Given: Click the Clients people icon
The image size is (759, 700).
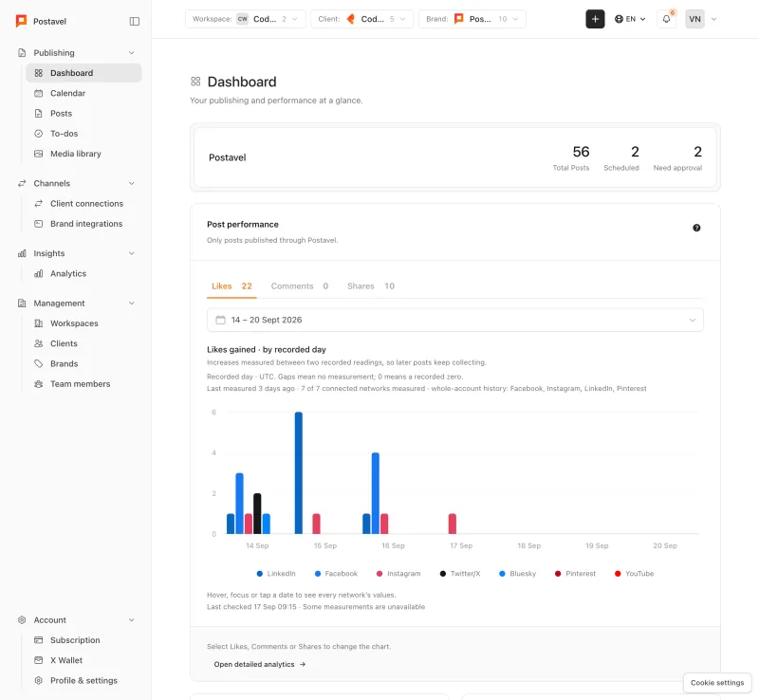Looking at the screenshot, I should click(x=39, y=343).
